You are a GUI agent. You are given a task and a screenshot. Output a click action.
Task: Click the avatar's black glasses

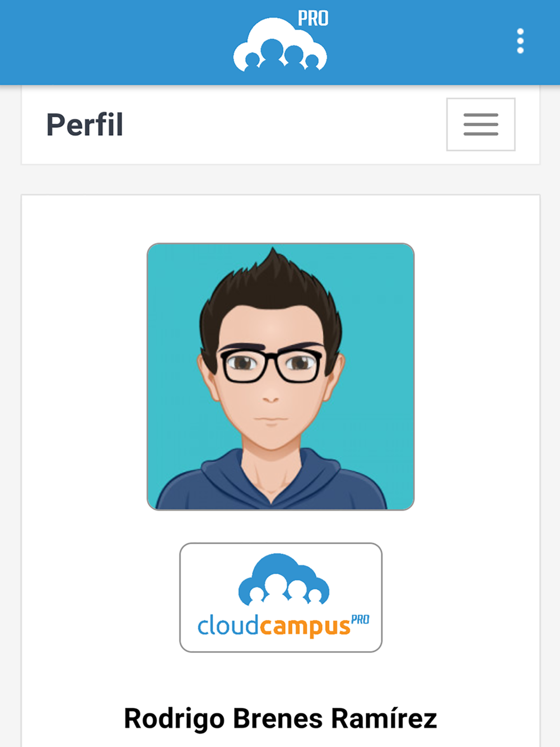pos(271,365)
